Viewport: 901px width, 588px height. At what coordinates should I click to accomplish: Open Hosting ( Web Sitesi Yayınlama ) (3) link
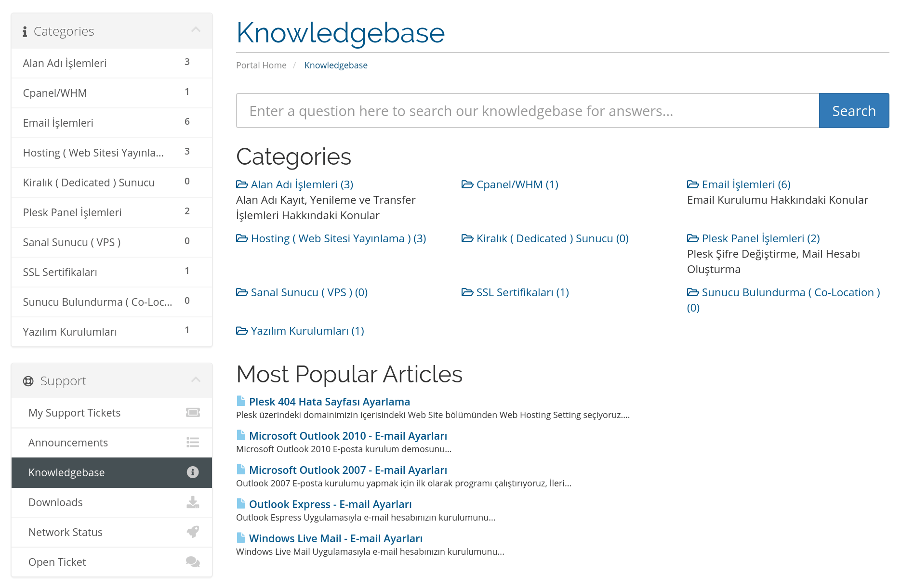[x=339, y=238]
